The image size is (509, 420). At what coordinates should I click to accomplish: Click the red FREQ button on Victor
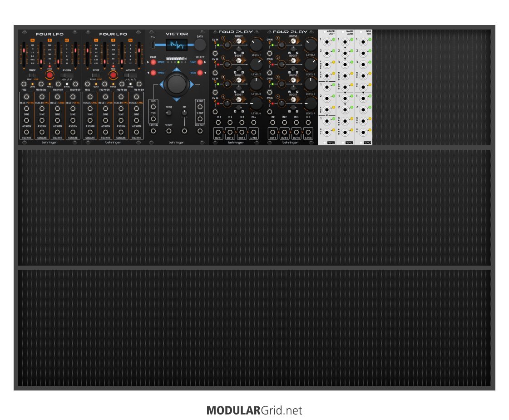coord(200,73)
